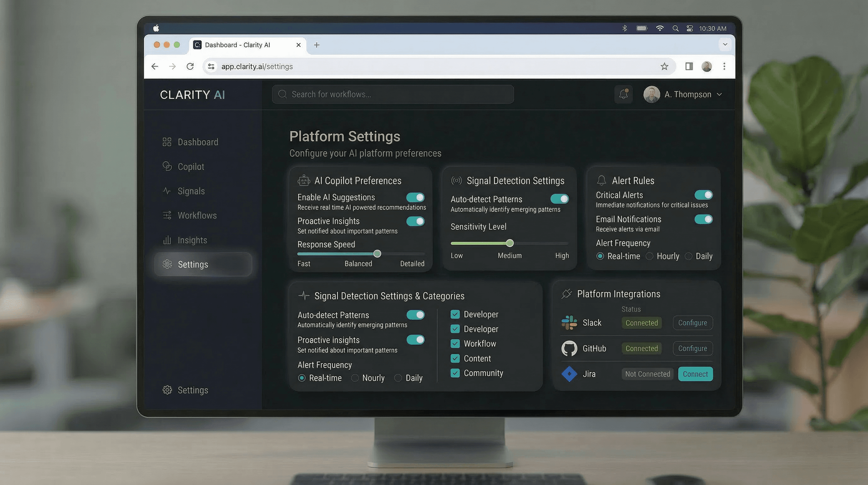
Task: Select Hourly alert frequency in Alert Rules
Action: (649, 256)
